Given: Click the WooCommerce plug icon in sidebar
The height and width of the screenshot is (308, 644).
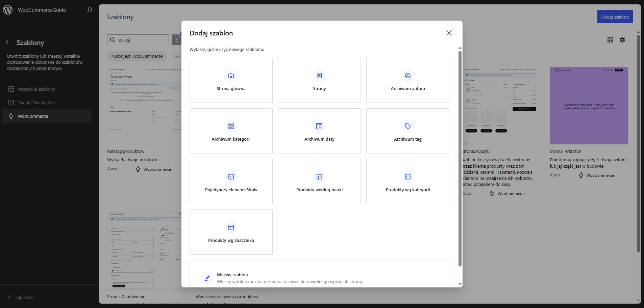Looking at the screenshot, I should [x=11, y=116].
